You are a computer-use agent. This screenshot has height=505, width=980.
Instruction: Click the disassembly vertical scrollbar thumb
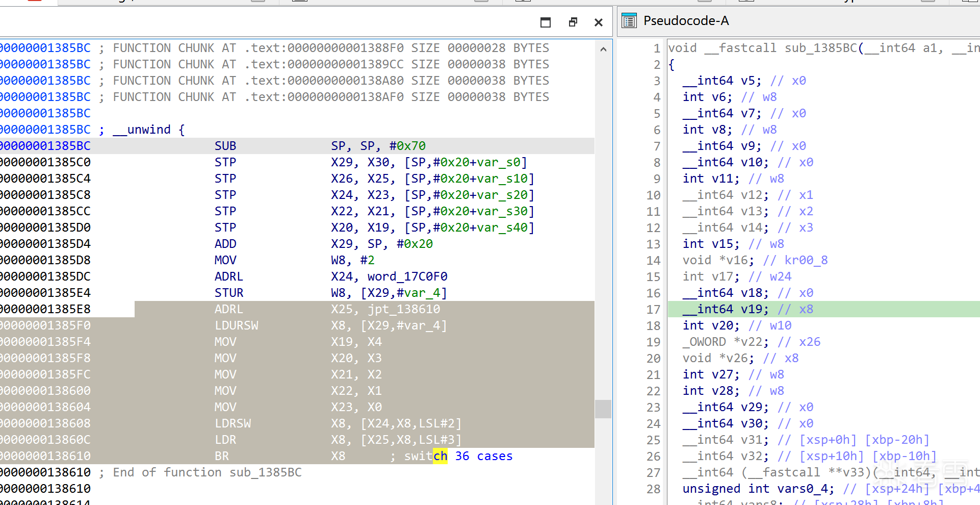[603, 409]
